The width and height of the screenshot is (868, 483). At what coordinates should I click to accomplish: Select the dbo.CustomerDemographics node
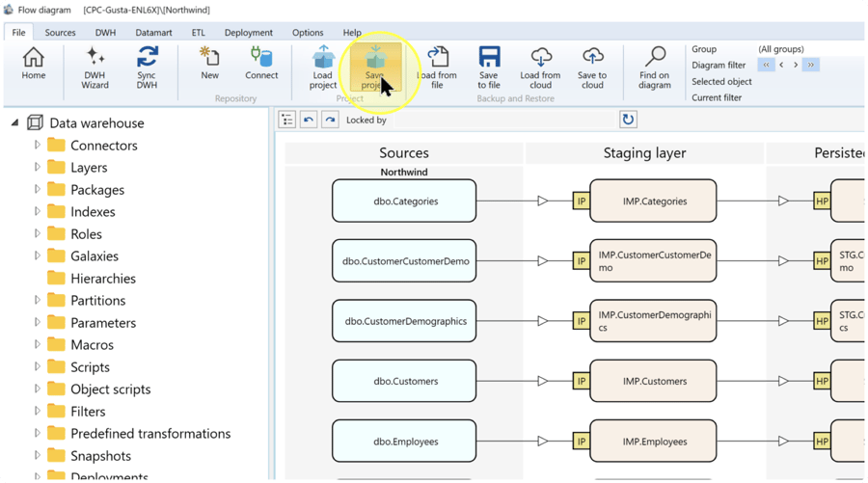tap(404, 321)
